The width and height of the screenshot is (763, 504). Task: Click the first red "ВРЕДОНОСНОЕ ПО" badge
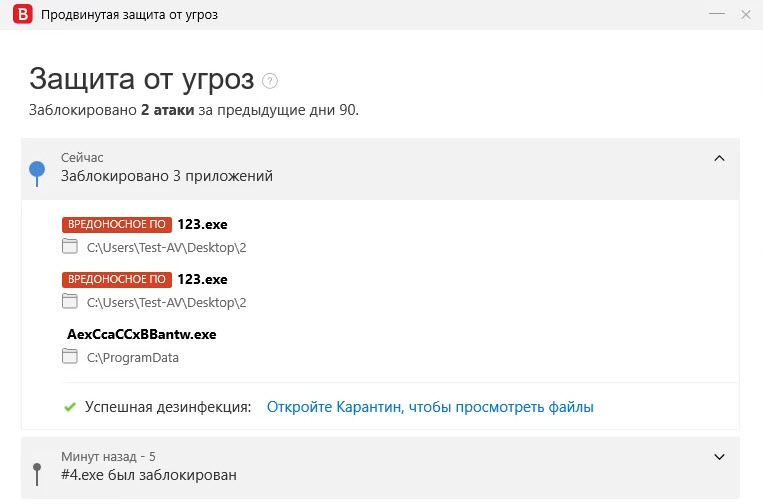pos(116,225)
